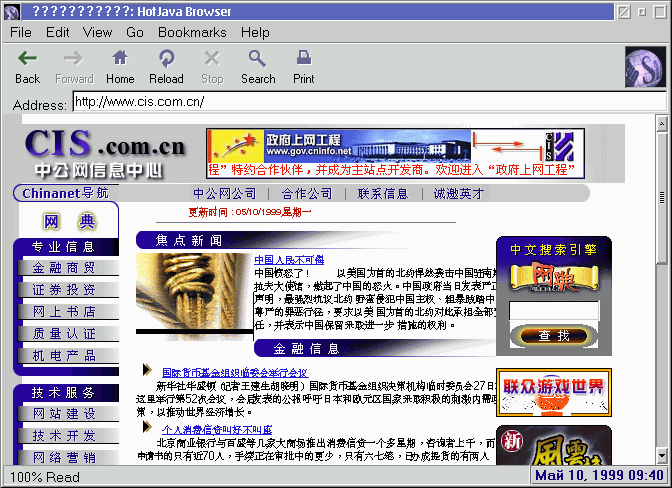Open the 風雲 banner with 新 badge
The height and width of the screenshot is (488, 672).
[x=554, y=445]
